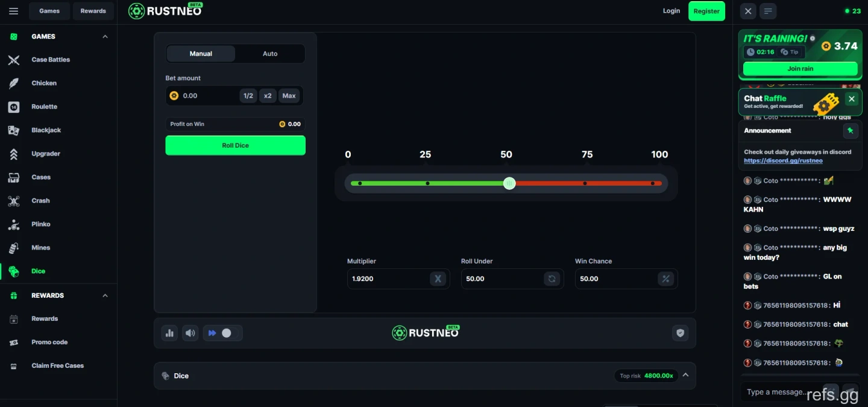The width and height of the screenshot is (868, 407).
Task: Dismiss the Chat Raffle banner
Action: pyautogui.click(x=852, y=99)
